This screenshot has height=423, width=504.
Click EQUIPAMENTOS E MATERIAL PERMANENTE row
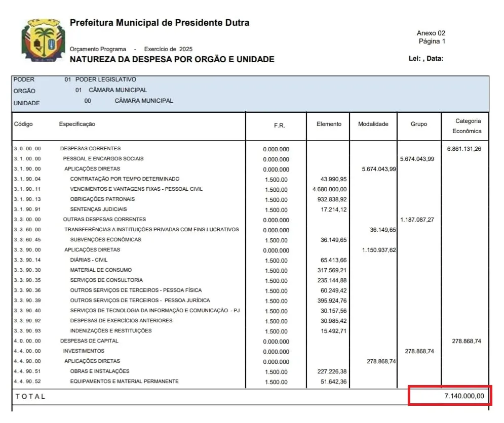click(125, 381)
